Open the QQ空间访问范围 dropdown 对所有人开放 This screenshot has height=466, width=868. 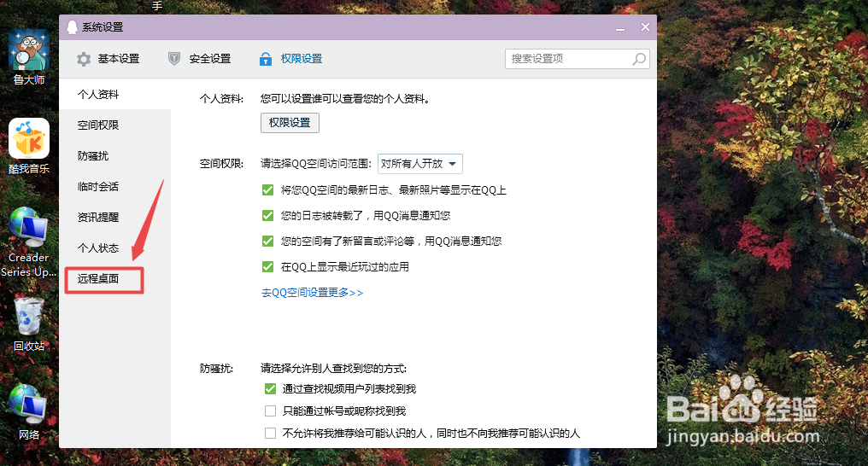pyautogui.click(x=420, y=164)
